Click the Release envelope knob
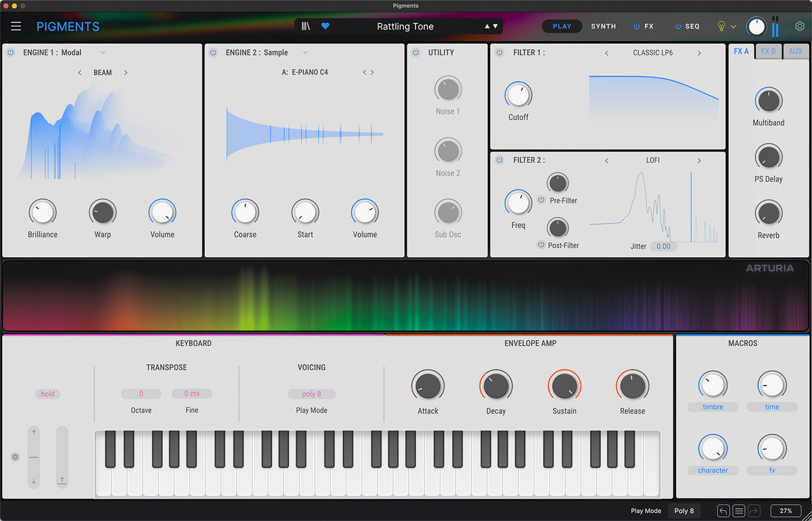 pyautogui.click(x=633, y=386)
